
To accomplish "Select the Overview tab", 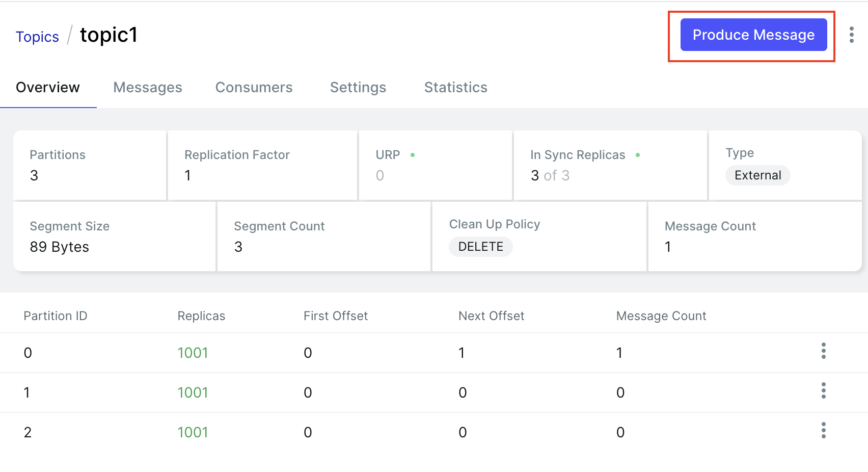I will point(48,87).
